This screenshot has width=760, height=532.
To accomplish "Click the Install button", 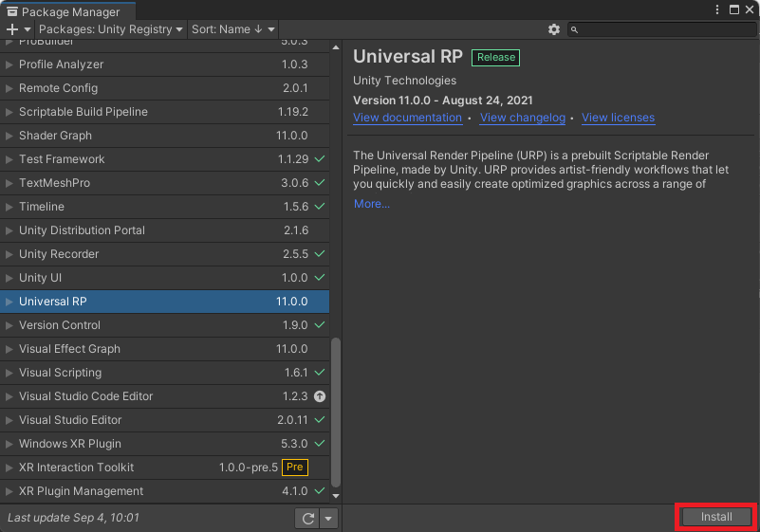I will tap(716, 517).
